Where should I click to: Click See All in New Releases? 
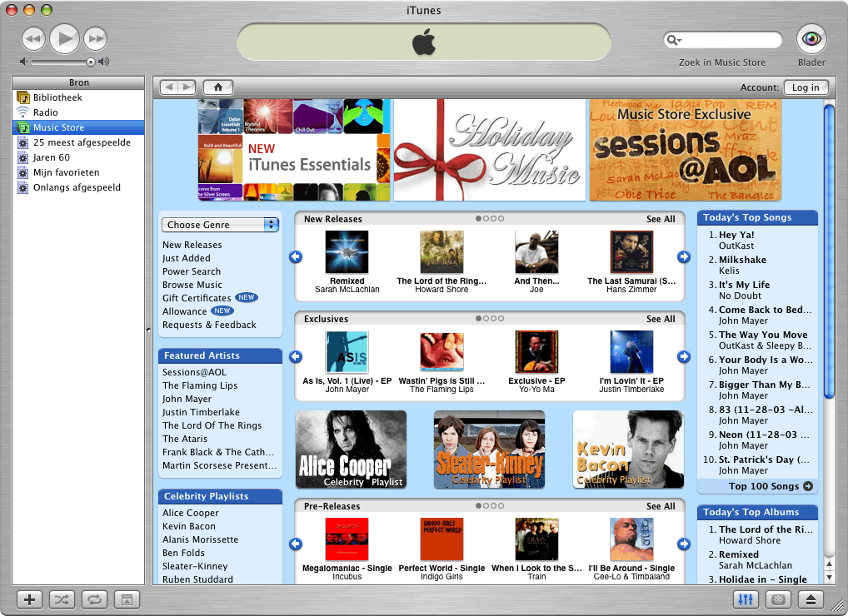click(661, 219)
